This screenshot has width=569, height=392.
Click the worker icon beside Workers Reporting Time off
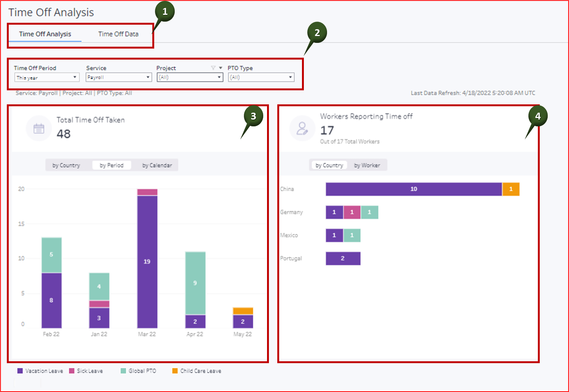(x=302, y=128)
